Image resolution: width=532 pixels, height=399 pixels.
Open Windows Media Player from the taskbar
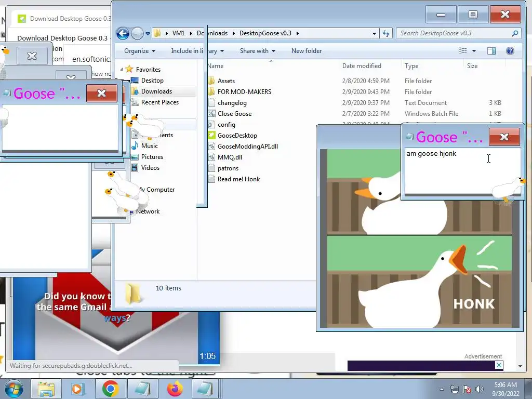pos(77,389)
